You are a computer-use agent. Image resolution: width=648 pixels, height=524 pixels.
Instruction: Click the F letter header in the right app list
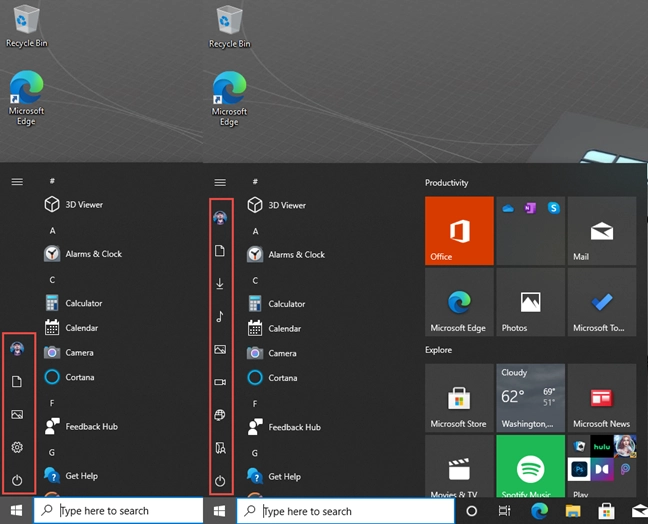[x=255, y=404]
